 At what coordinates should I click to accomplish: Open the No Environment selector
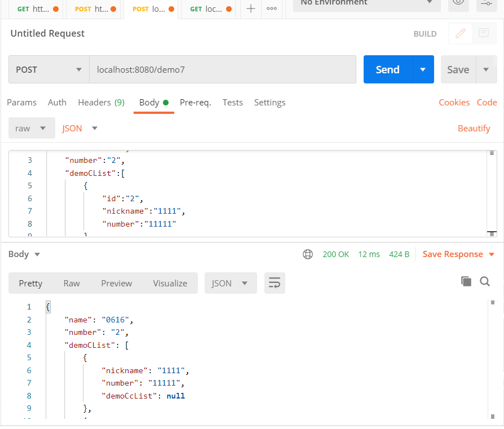click(x=367, y=3)
